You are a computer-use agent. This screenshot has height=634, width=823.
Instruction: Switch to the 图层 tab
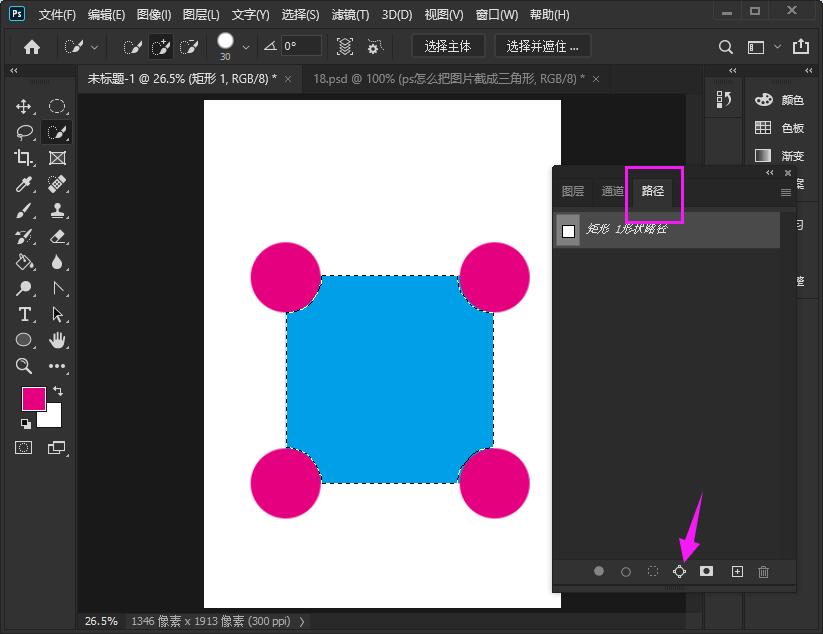(x=573, y=191)
